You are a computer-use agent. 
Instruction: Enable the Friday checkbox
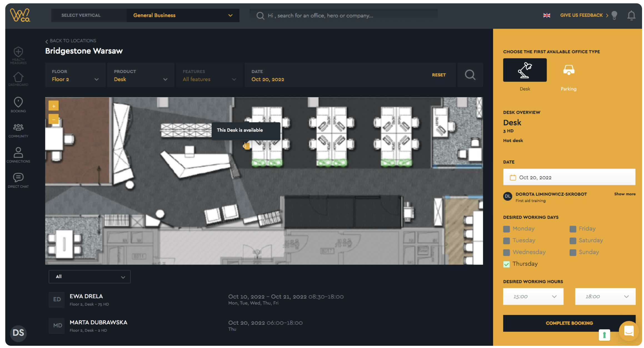pyautogui.click(x=572, y=229)
